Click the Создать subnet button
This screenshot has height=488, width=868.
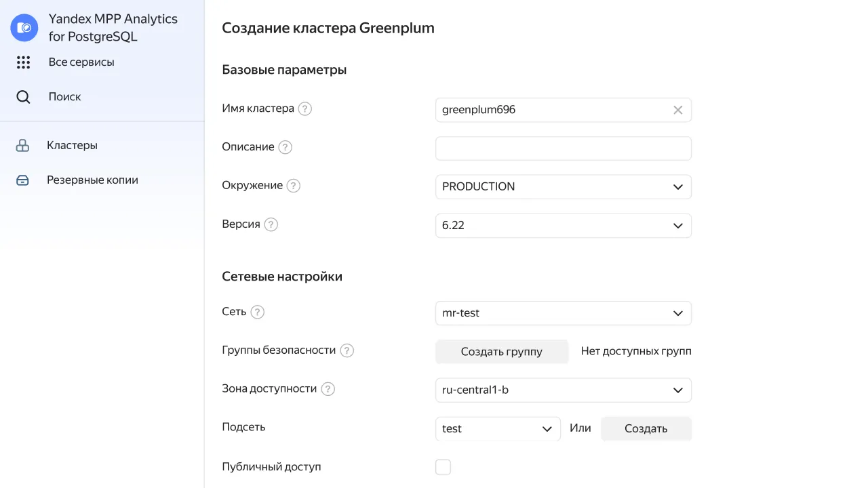pyautogui.click(x=646, y=429)
